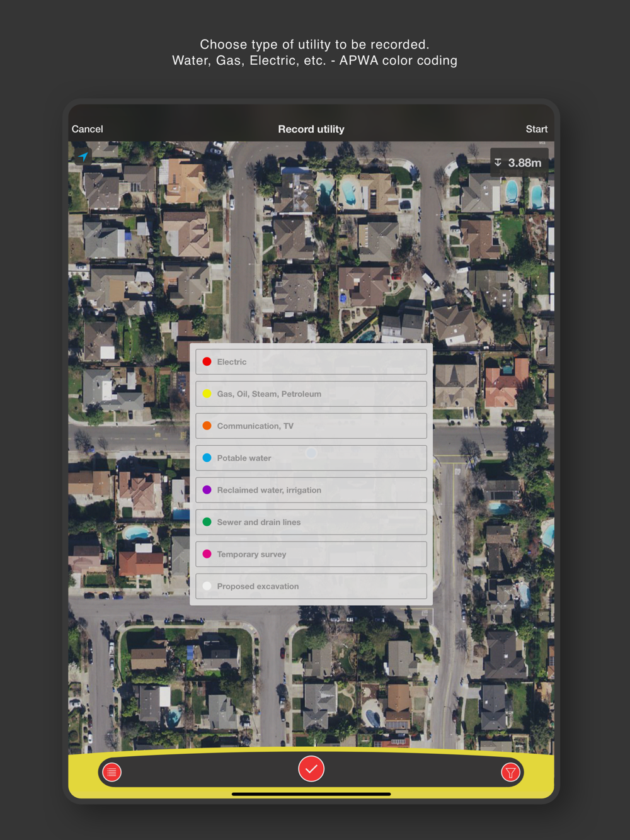Choose Temporary survey option
630x840 pixels.
311,554
